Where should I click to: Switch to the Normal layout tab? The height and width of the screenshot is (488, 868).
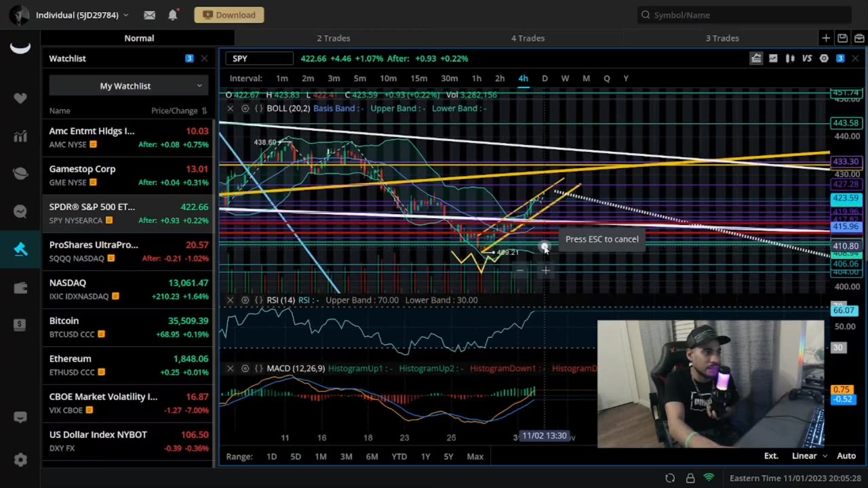(x=139, y=38)
